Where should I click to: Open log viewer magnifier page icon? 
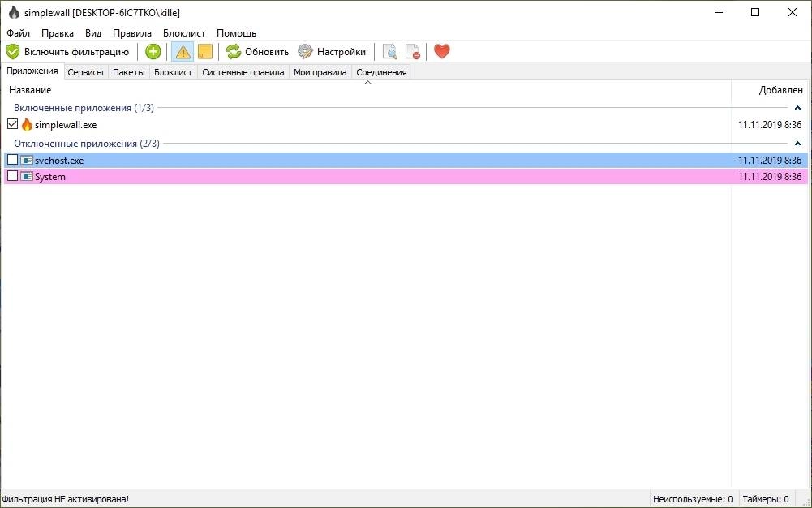(x=390, y=52)
